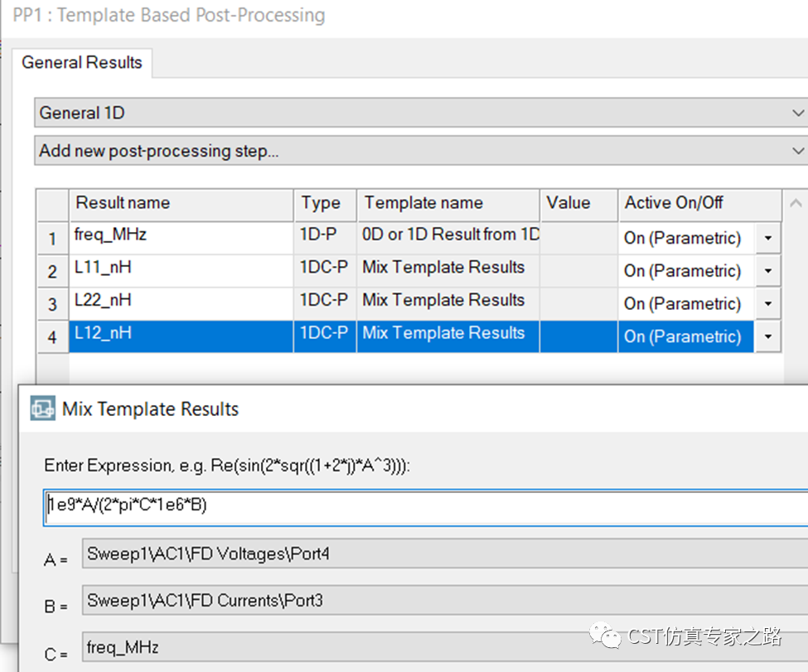Screen dimensions: 808x672
Task: Click the Active On/Off column header
Action: pos(699,204)
